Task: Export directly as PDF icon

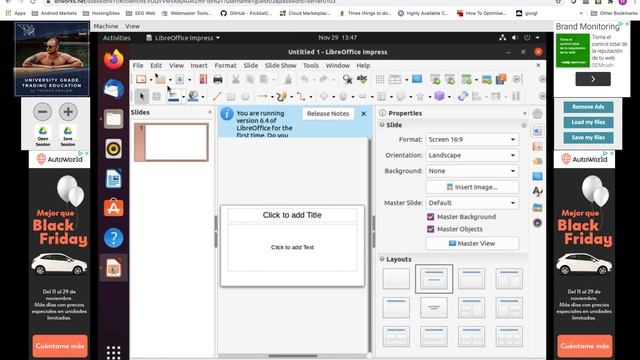Action: click(x=203, y=79)
